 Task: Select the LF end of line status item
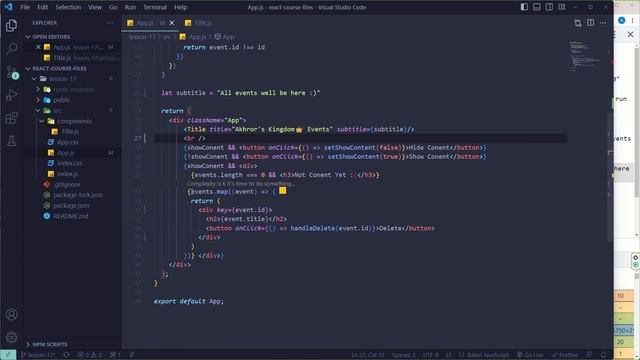[x=449, y=355]
